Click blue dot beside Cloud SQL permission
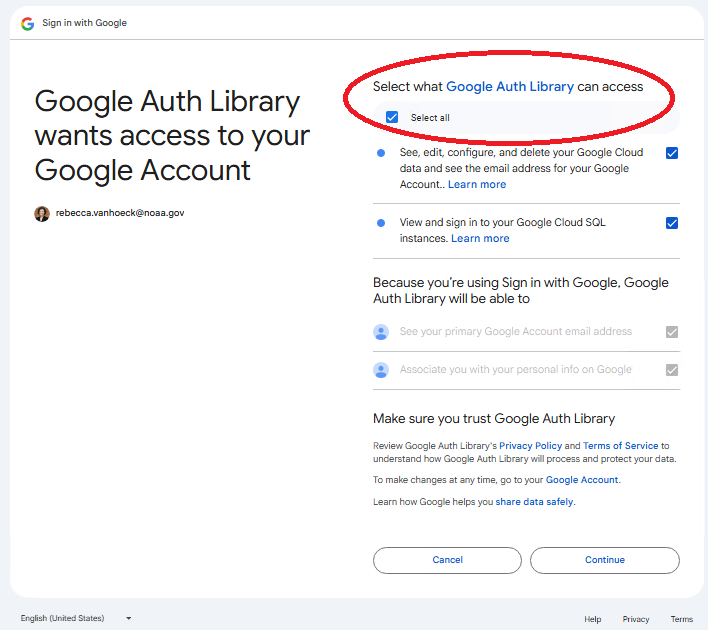Screen dimensions: 708x630 (x=381, y=223)
